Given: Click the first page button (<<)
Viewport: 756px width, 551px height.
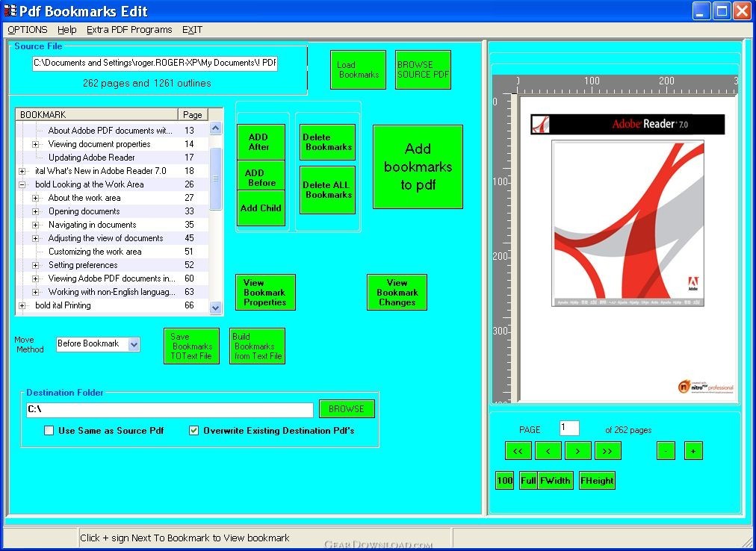Looking at the screenshot, I should click(x=518, y=451).
